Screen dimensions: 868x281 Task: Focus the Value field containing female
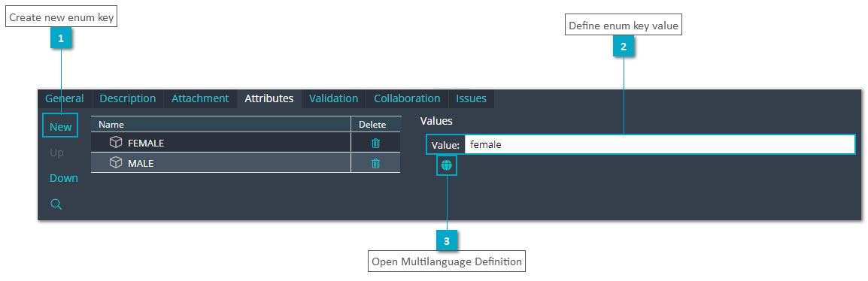click(x=660, y=145)
